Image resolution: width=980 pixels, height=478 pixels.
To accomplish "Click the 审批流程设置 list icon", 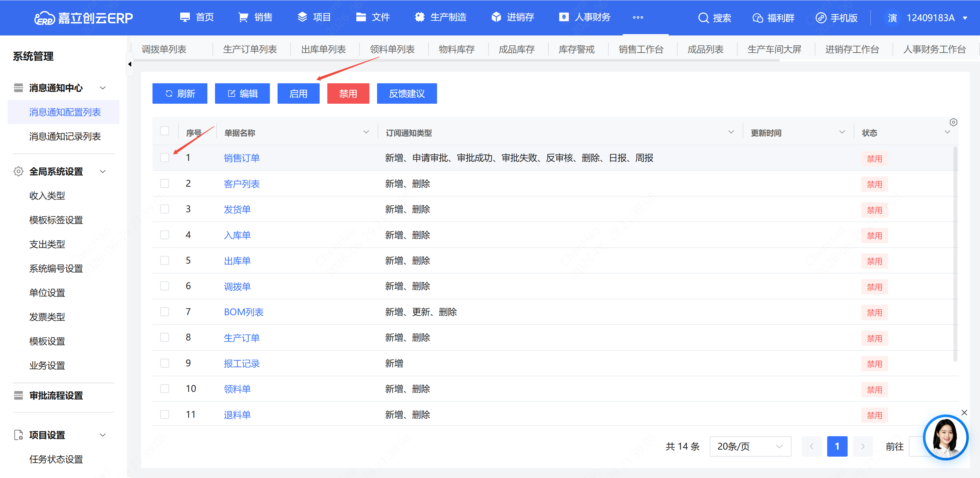I will tap(18, 396).
